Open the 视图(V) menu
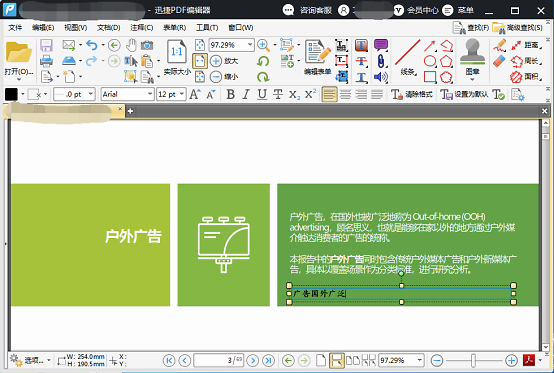Image resolution: width=554 pixels, height=373 pixels. pos(76,28)
